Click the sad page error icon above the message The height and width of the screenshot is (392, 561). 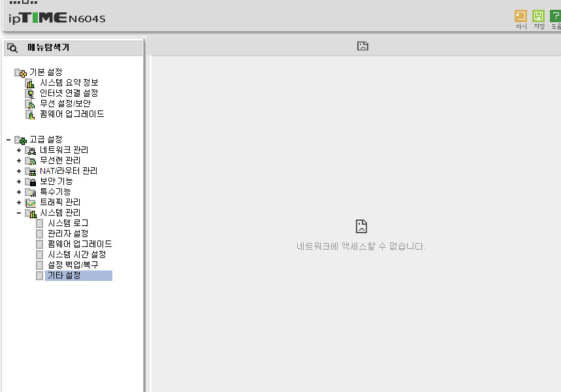pos(361,226)
